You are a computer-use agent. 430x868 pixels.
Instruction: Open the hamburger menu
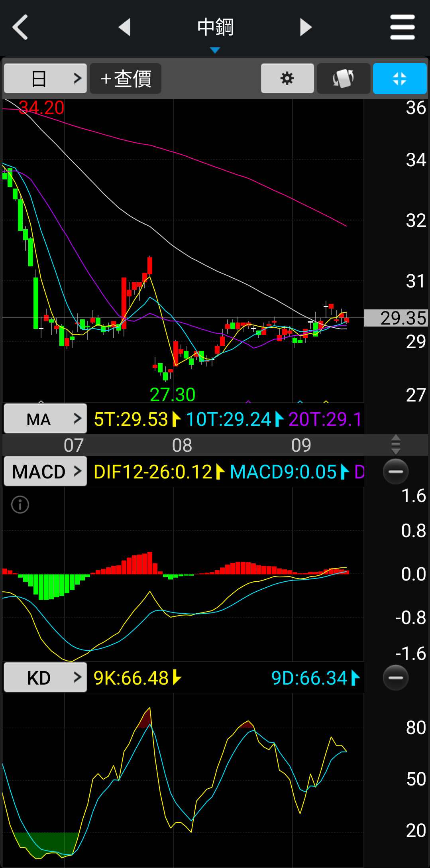point(403,27)
